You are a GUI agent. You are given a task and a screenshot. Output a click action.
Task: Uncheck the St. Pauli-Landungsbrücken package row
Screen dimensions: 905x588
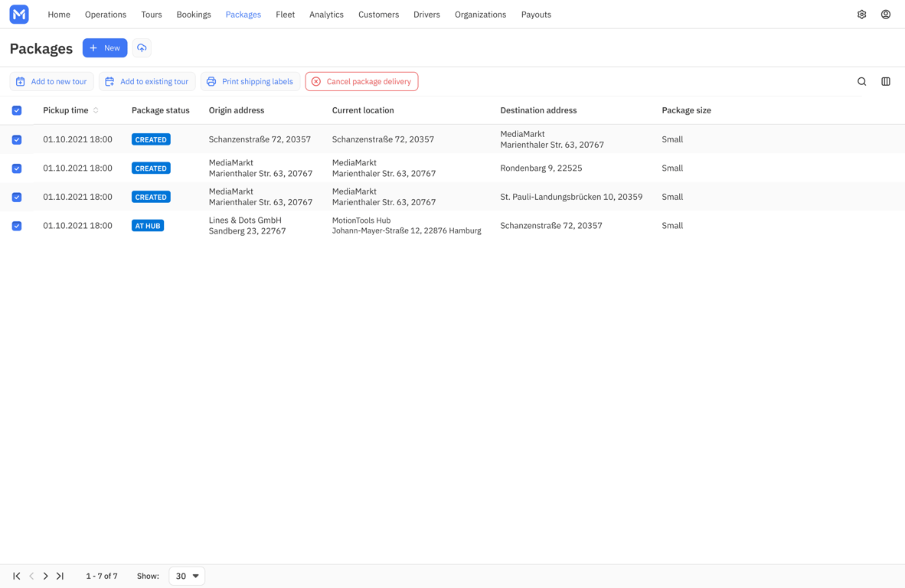pyautogui.click(x=17, y=198)
